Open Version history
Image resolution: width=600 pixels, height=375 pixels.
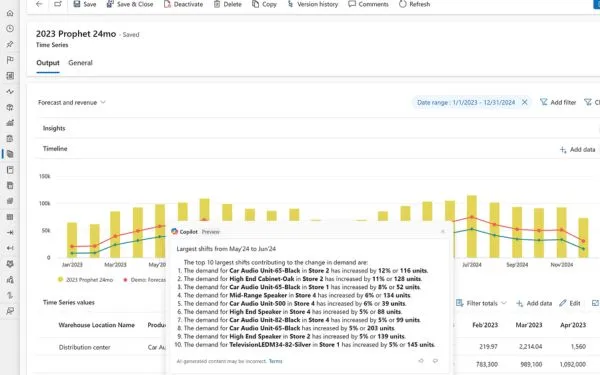click(x=313, y=4)
